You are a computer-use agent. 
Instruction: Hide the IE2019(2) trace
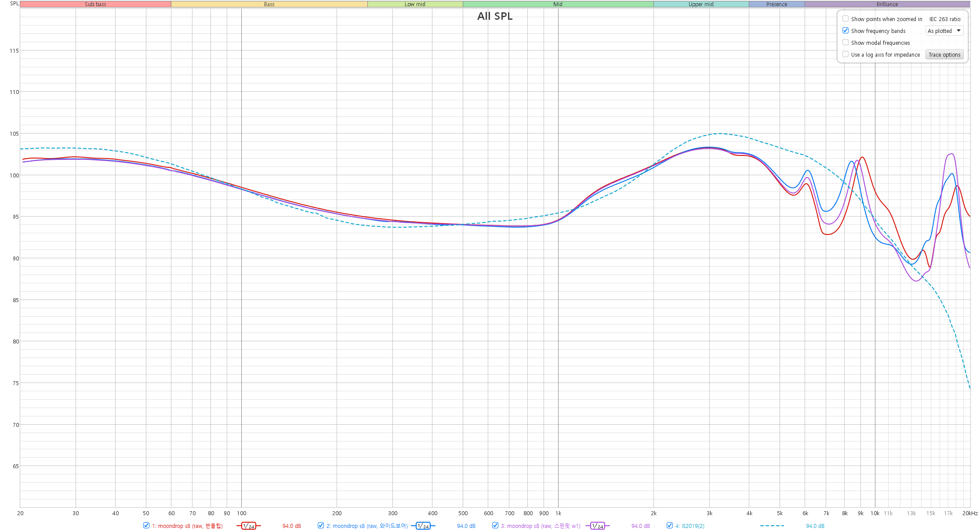(x=670, y=525)
